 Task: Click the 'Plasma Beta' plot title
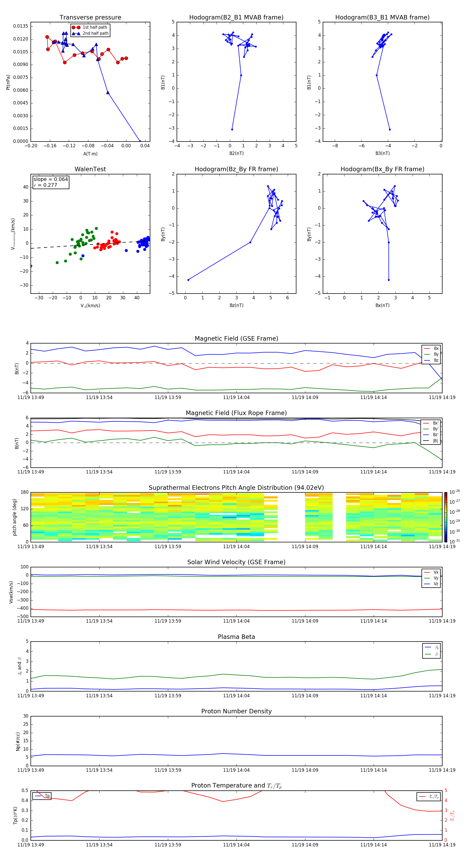[236, 637]
